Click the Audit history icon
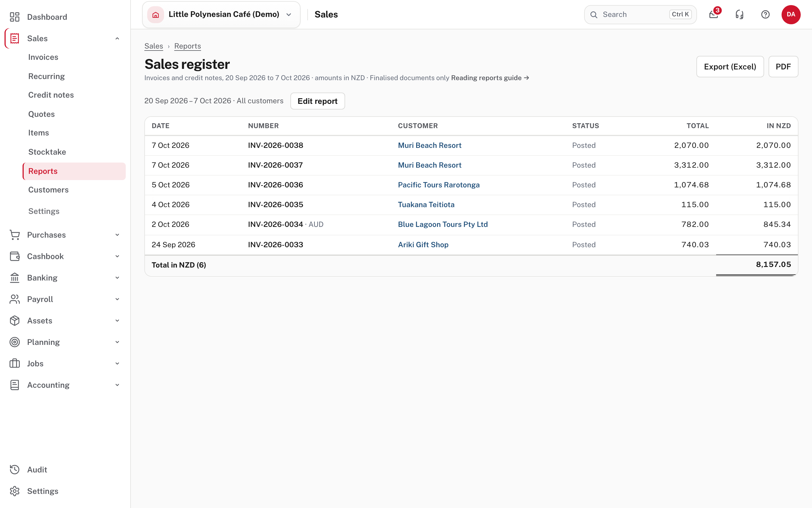The image size is (812, 508). click(x=14, y=470)
